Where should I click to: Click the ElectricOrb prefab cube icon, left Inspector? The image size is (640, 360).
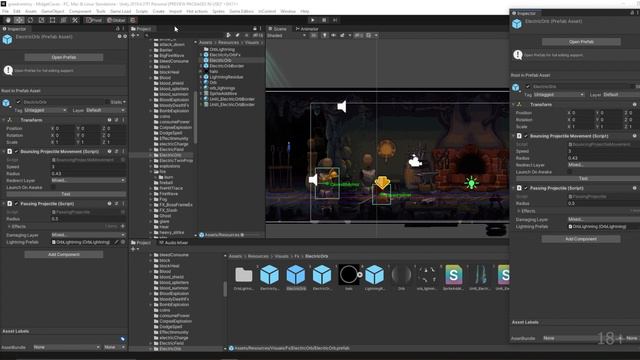pyautogui.click(x=7, y=40)
